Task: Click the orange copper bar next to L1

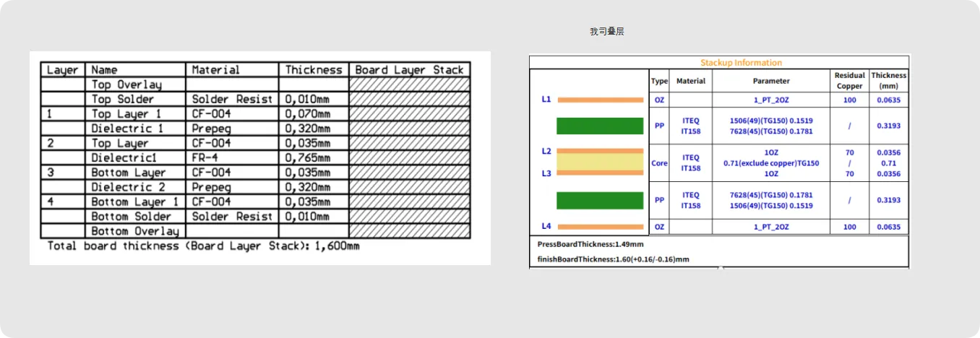Action: tap(600, 100)
